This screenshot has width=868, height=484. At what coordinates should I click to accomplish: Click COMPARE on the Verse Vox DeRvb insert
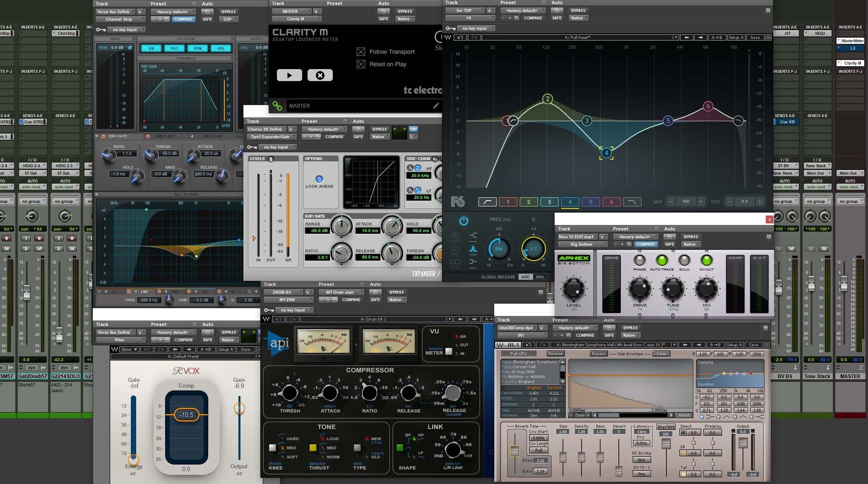point(183,19)
